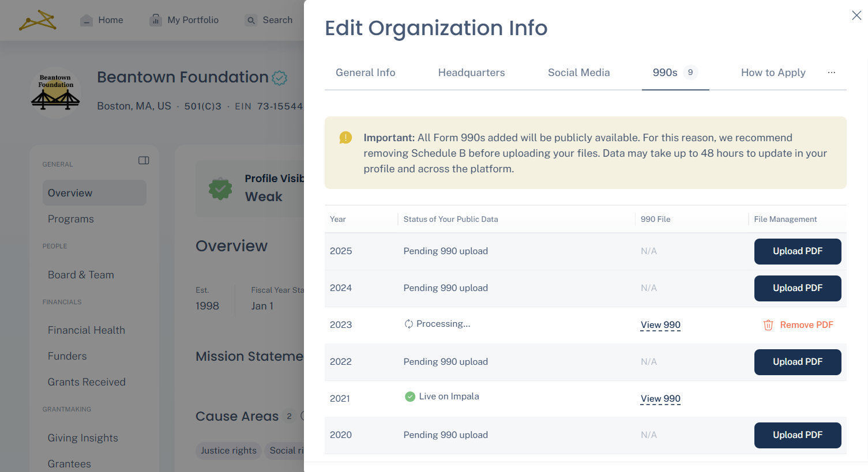The image size is (868, 472).
Task: Open Funders in the sidebar
Action: [67, 356]
